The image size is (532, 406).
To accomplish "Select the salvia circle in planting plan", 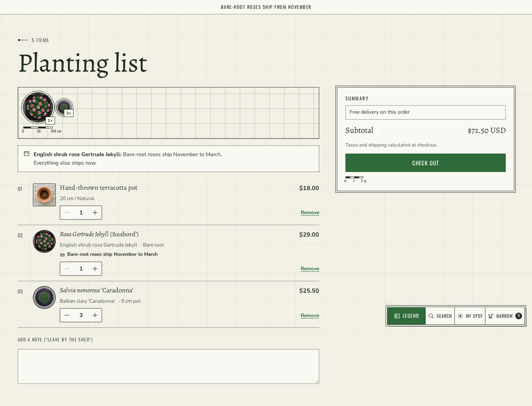I will (64, 107).
